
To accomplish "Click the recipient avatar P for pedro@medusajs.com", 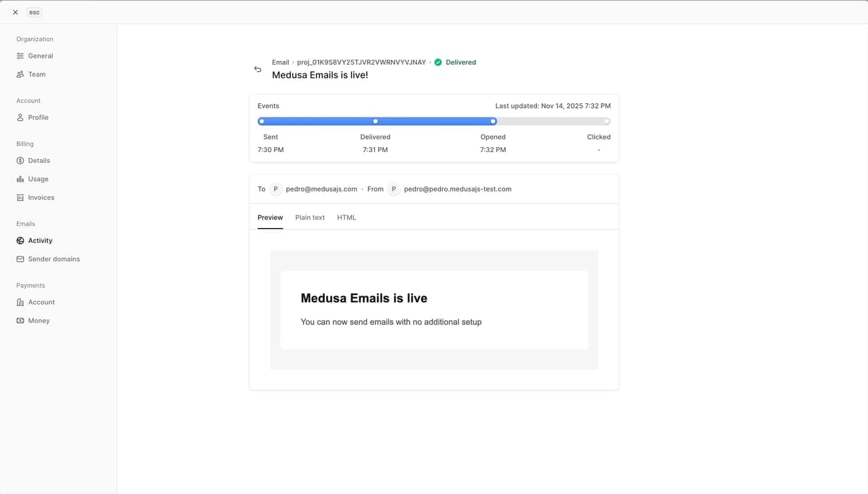I will 275,189.
